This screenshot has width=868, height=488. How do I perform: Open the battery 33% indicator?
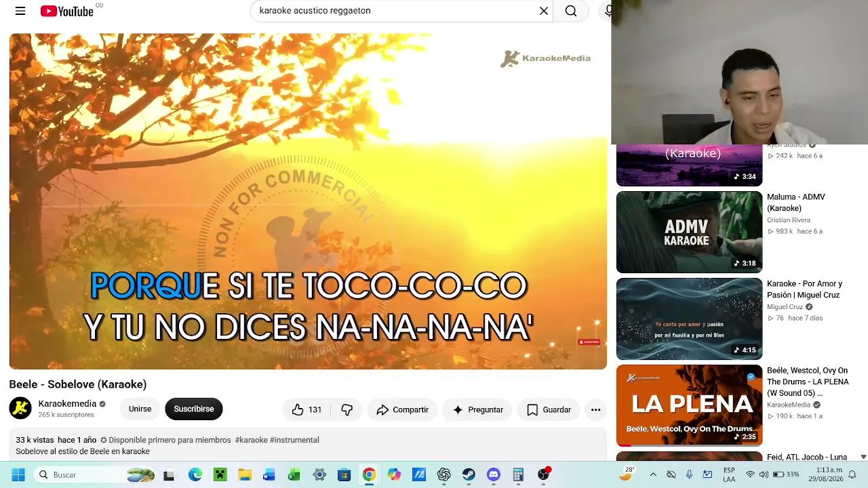pyautogui.click(x=786, y=474)
